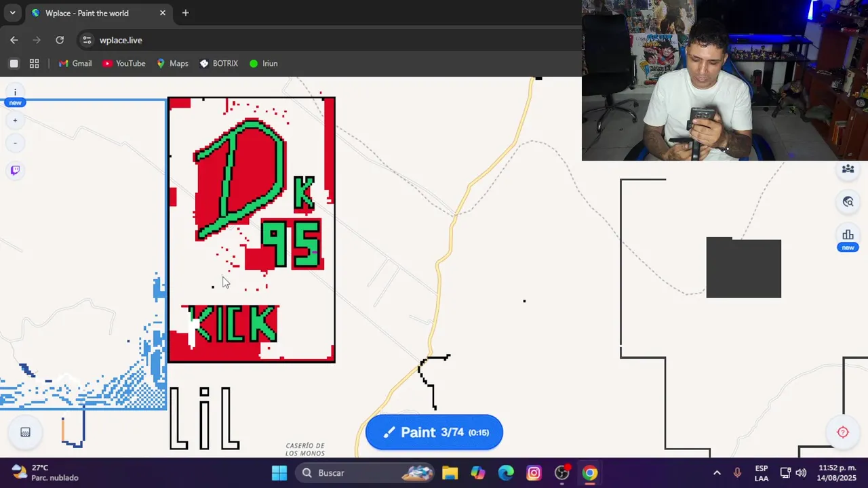
Task: Center map on my location target icon
Action: 843,432
